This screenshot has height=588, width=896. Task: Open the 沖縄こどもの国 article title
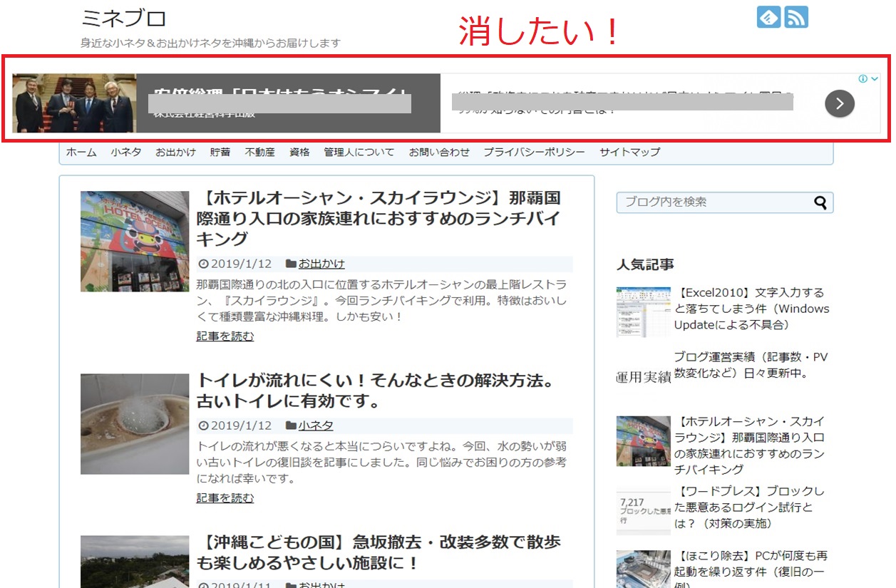pyautogui.click(x=379, y=552)
